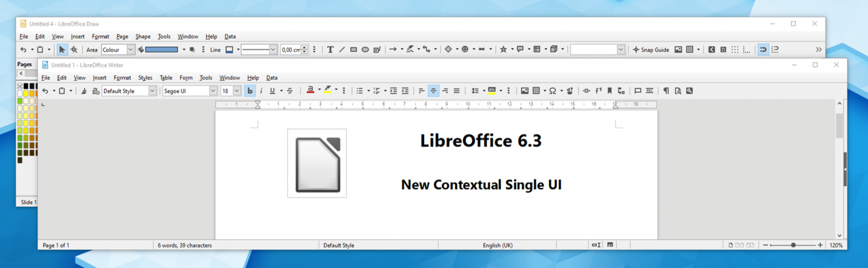The image size is (868, 268).
Task: Insert Image icon in Writer toolbar
Action: tap(525, 91)
